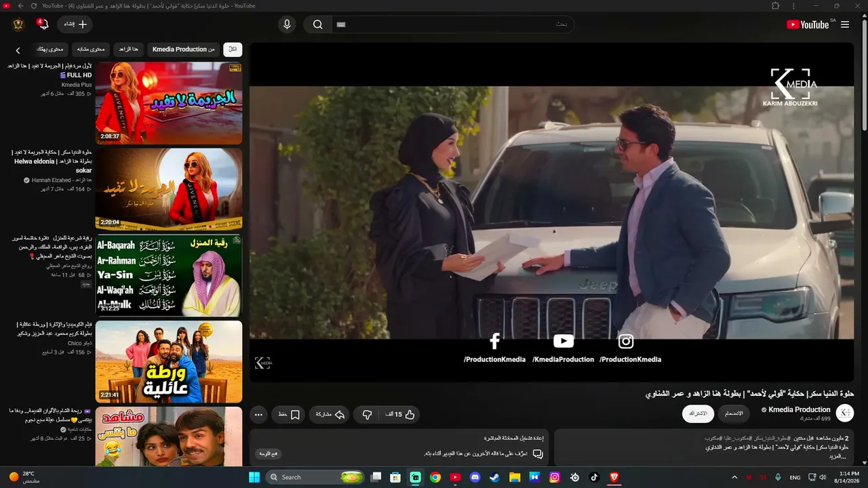Open the three-dot more actions menu

[x=258, y=415]
